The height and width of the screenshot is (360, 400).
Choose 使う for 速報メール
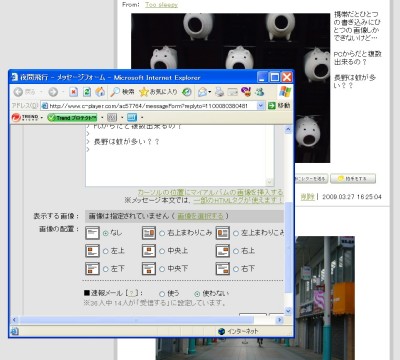pos(162,294)
